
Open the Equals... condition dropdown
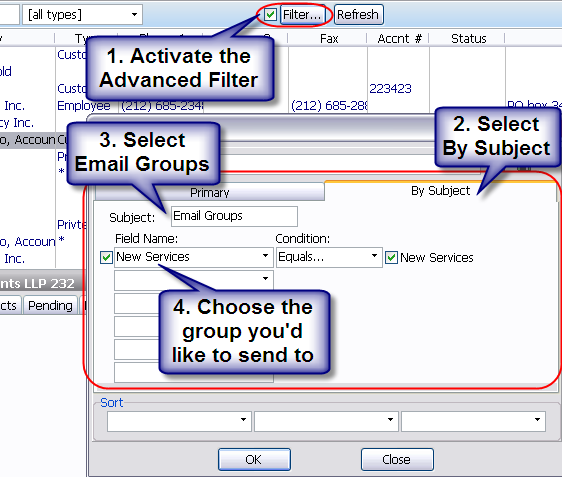coord(329,257)
